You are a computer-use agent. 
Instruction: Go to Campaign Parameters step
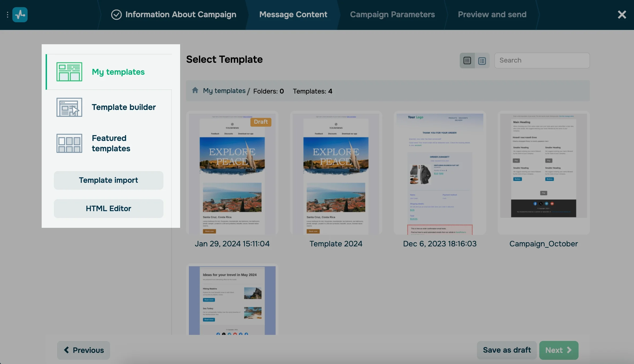tap(392, 15)
